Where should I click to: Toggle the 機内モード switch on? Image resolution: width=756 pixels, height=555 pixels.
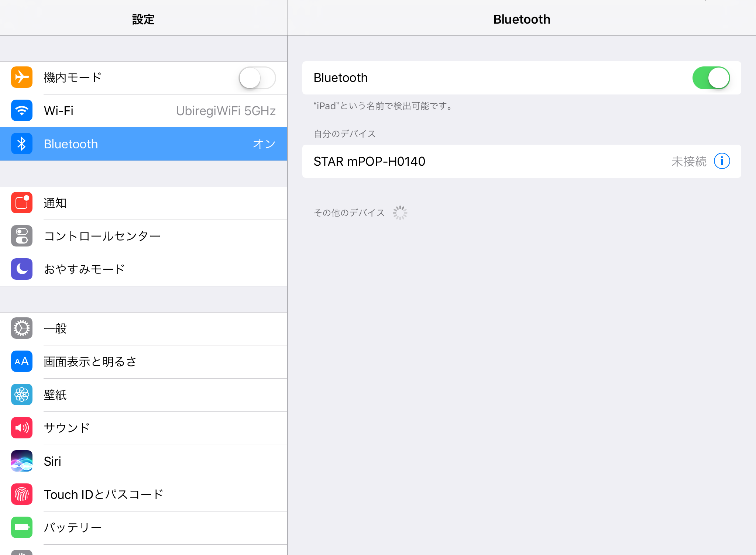pyautogui.click(x=257, y=78)
